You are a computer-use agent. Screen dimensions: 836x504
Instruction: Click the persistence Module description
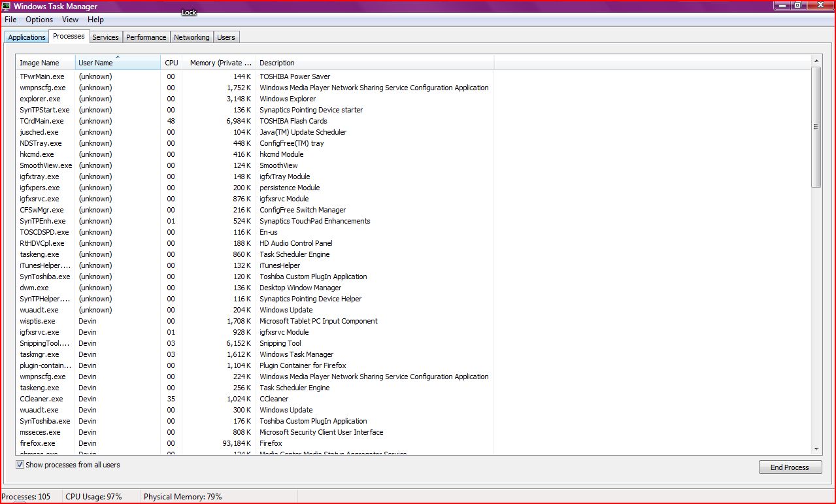[290, 188]
